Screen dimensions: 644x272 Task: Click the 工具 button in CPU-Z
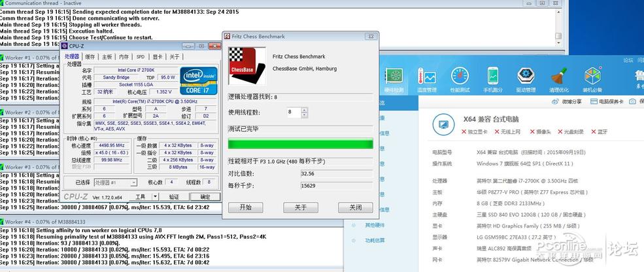[141, 197]
